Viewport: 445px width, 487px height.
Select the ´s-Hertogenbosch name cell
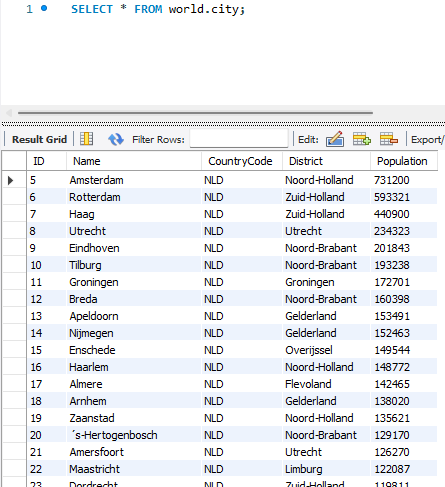point(134,435)
